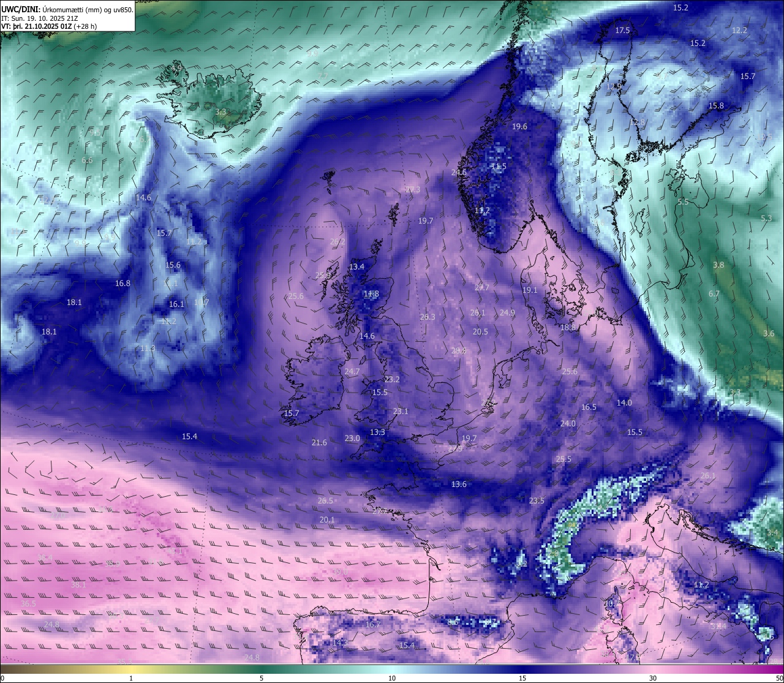This screenshot has width=784, height=683.
Task: Click the 1 tick on the color scale
Action: 131,677
